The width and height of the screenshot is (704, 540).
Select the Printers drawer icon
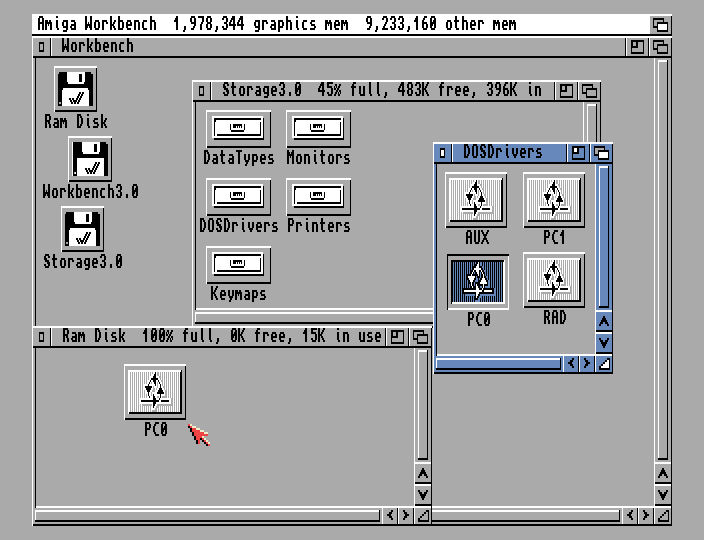click(318, 197)
